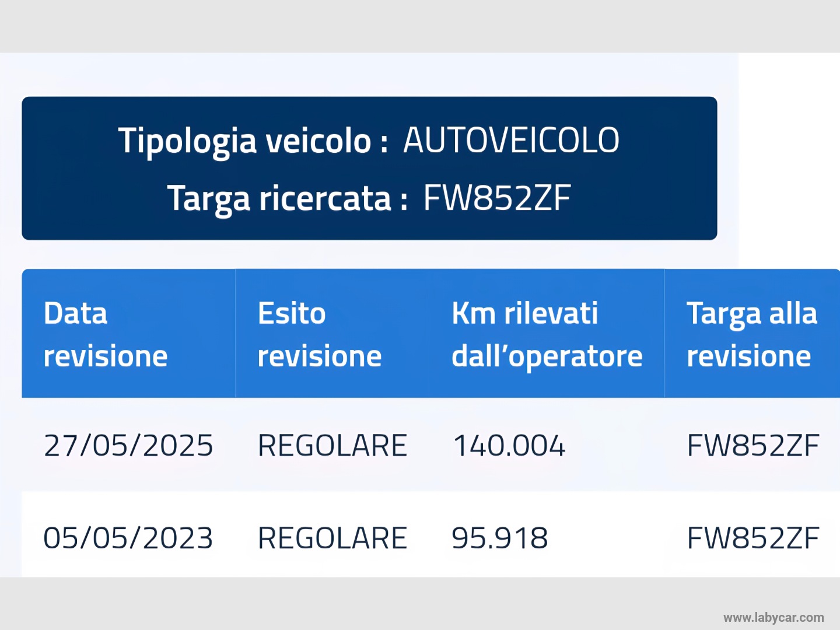Image resolution: width=840 pixels, height=630 pixels.
Task: Select the revision date 27/05/2025
Action: 128,446
